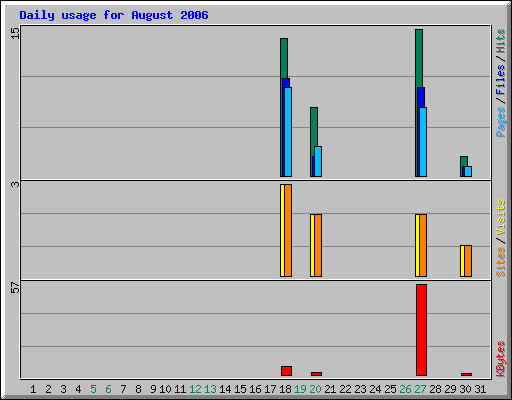Viewport: 512px width, 400px height.
Task: Click day '23' on the x-axis
Action: [360, 389]
